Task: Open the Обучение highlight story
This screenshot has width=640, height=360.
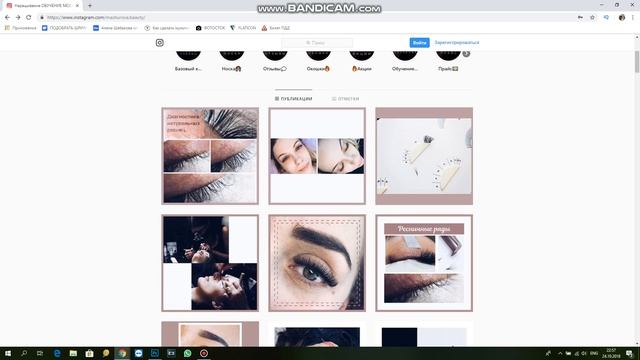Action: (x=405, y=61)
